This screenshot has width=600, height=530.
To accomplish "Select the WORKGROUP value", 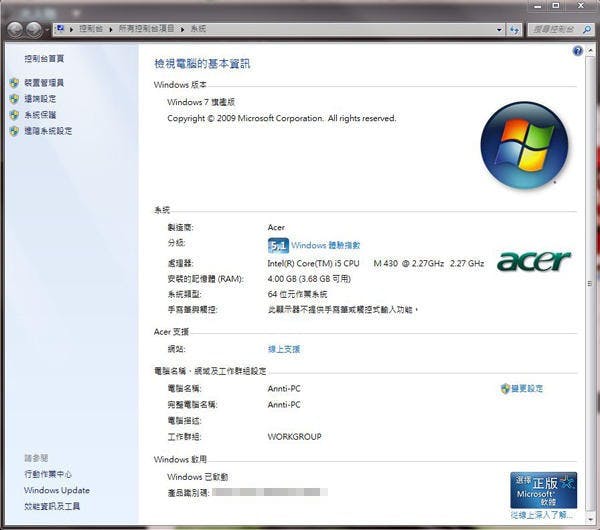I will click(x=295, y=437).
